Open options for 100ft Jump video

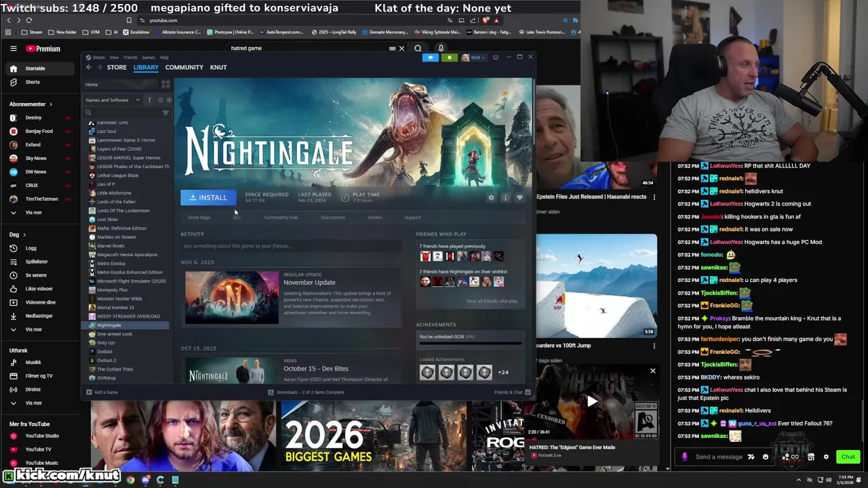654,346
